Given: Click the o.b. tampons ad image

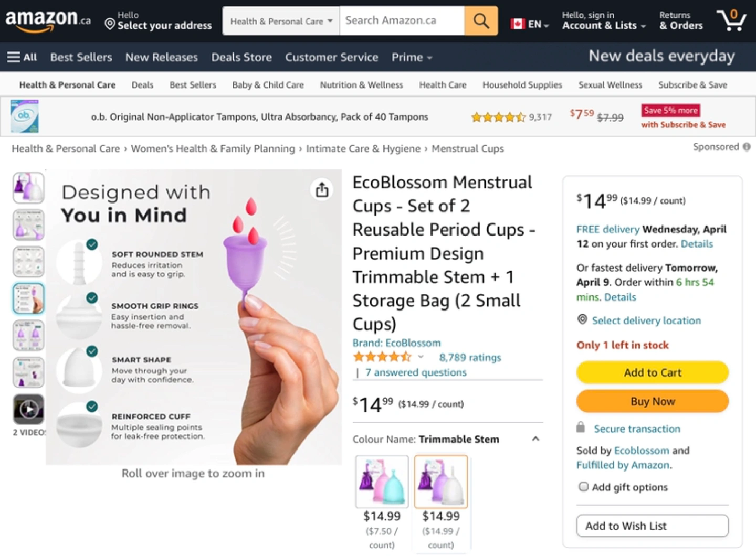Looking at the screenshot, I should 25,116.
